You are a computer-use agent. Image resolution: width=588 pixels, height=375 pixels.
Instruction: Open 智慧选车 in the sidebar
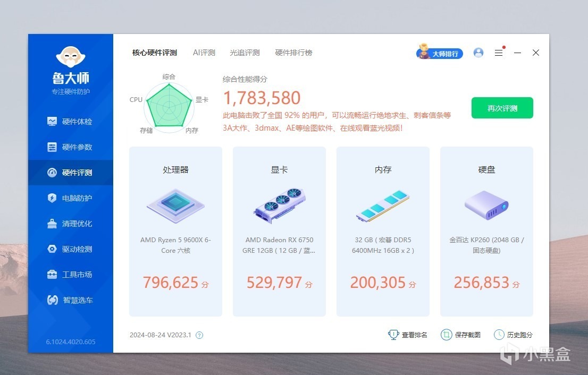tap(71, 300)
